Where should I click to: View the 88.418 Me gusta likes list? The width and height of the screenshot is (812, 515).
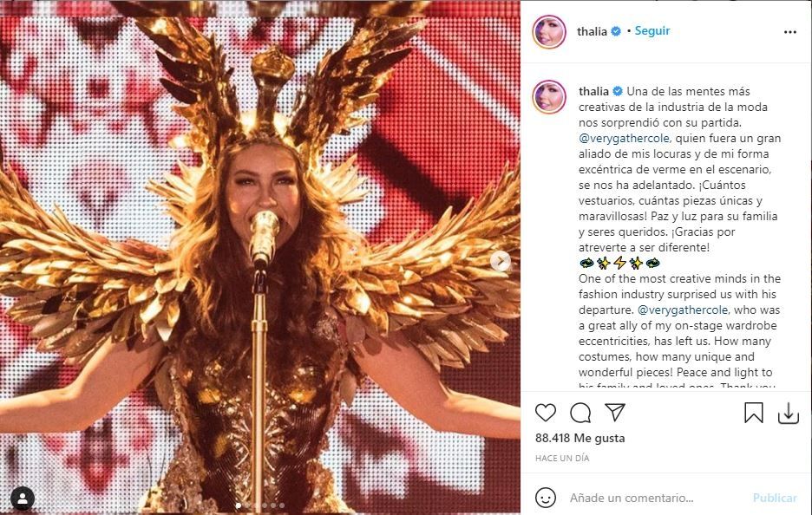tap(580, 438)
